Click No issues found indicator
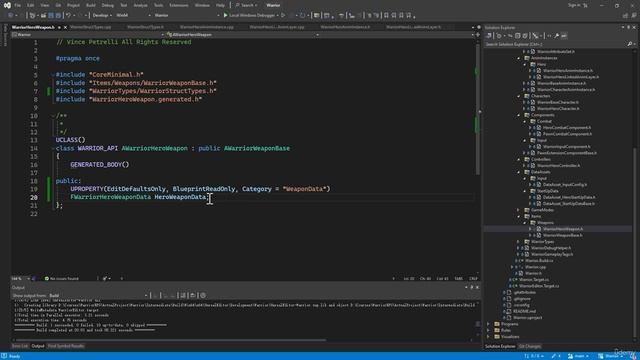 click(61, 279)
